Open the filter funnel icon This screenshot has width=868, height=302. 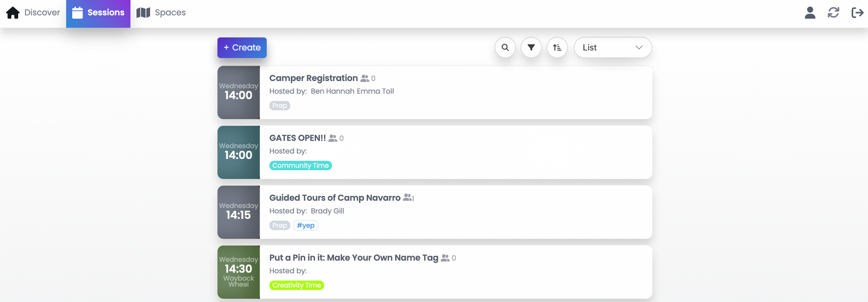[531, 47]
